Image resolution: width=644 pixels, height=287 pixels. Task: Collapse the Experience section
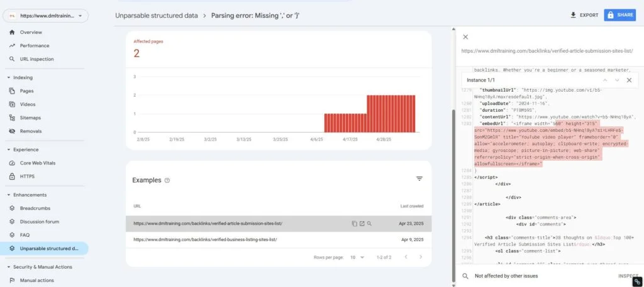coord(9,149)
